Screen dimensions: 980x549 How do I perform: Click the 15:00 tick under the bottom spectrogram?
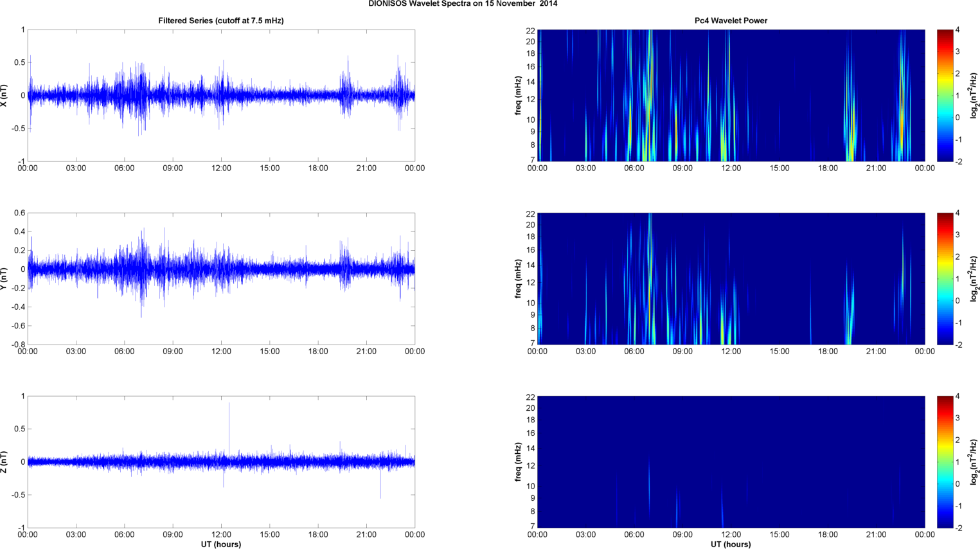click(780, 535)
